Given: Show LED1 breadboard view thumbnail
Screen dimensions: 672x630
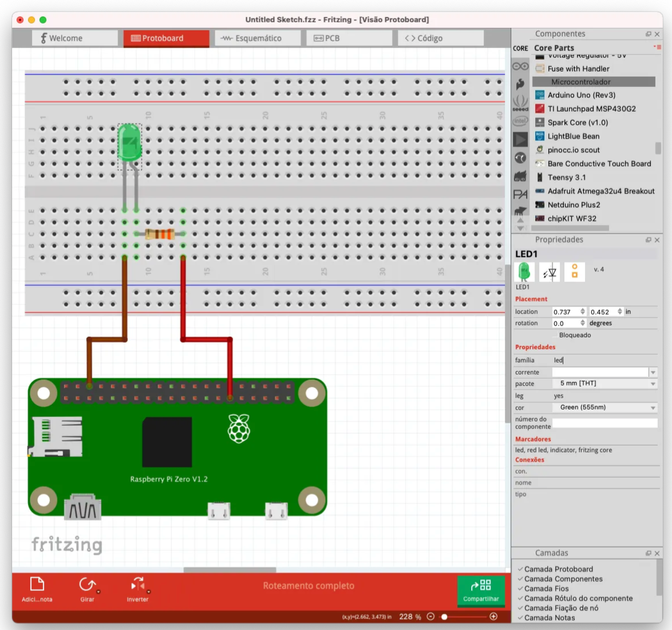Looking at the screenshot, I should pyautogui.click(x=524, y=272).
